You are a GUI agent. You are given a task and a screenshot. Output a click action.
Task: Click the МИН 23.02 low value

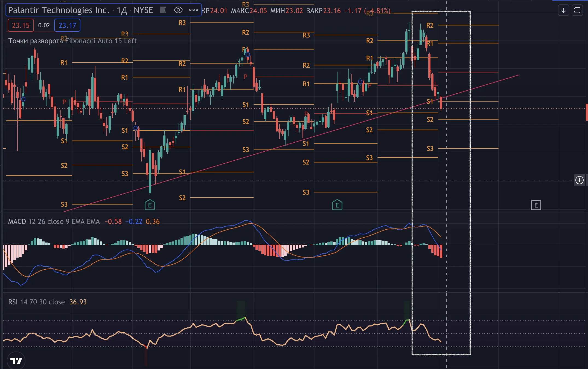tap(287, 11)
